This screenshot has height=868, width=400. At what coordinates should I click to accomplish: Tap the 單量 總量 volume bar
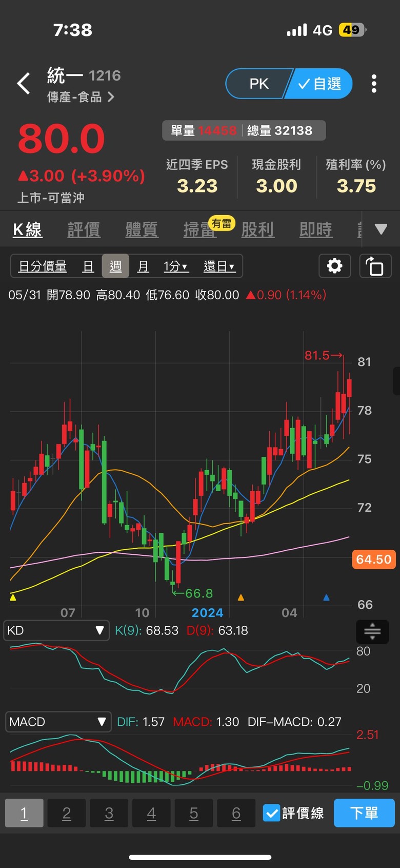click(244, 130)
